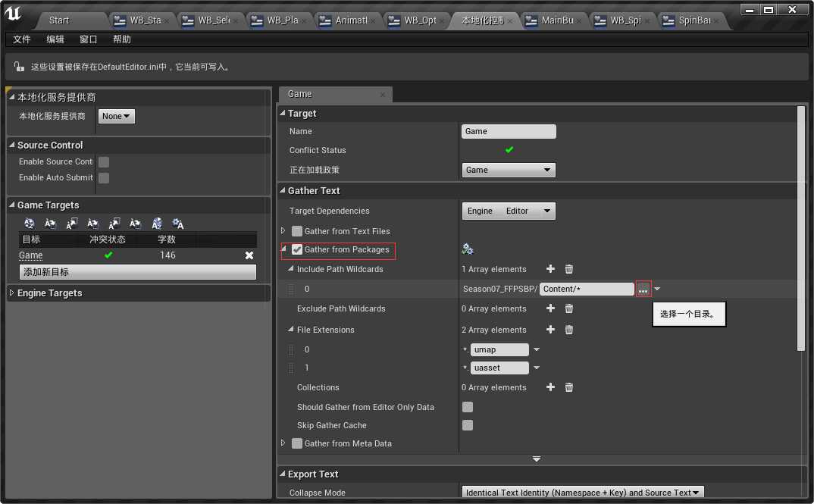The image size is (814, 504).
Task: Clear all Include Path Wildcards elements
Action: 569,269
